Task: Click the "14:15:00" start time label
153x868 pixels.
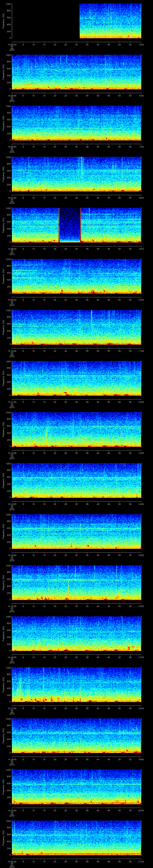Action: coord(12,606)
